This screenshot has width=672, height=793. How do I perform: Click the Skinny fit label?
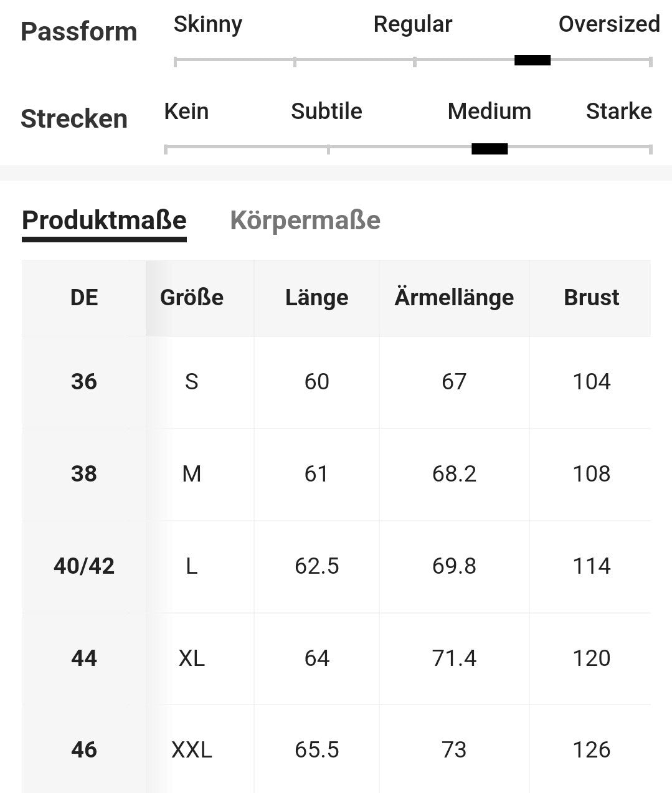click(208, 24)
